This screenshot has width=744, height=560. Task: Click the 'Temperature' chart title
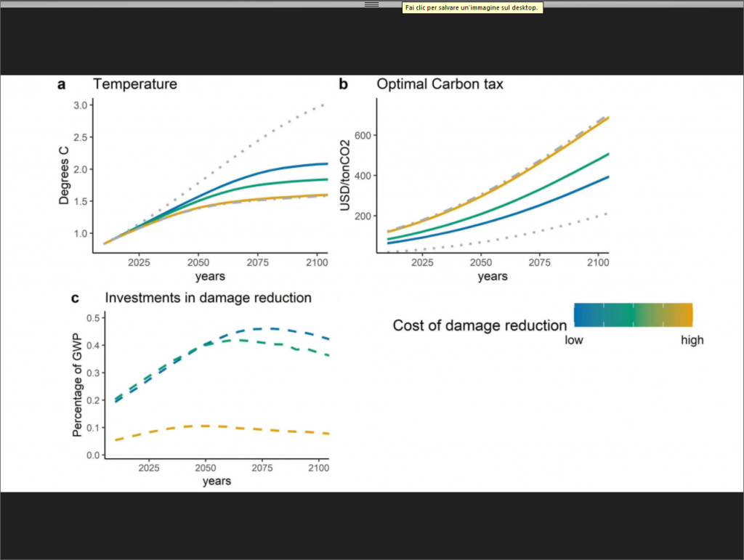134,84
